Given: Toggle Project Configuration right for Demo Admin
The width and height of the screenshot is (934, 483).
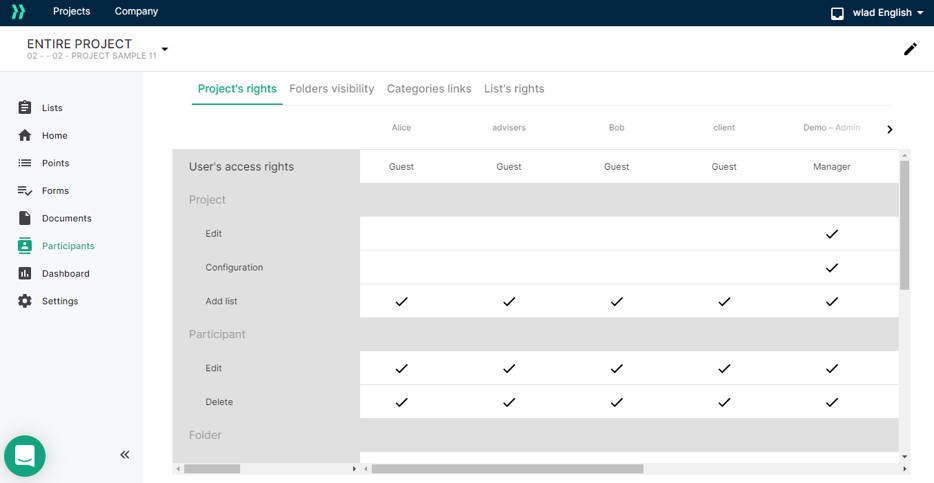Looking at the screenshot, I should (x=832, y=267).
